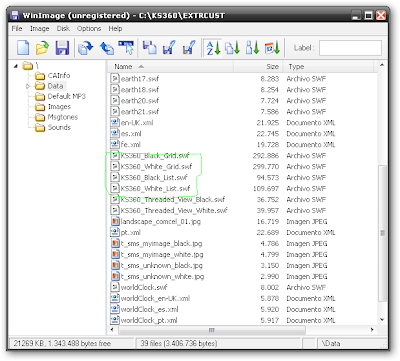
Task: Sort by the Size column header
Action: [x=258, y=67]
